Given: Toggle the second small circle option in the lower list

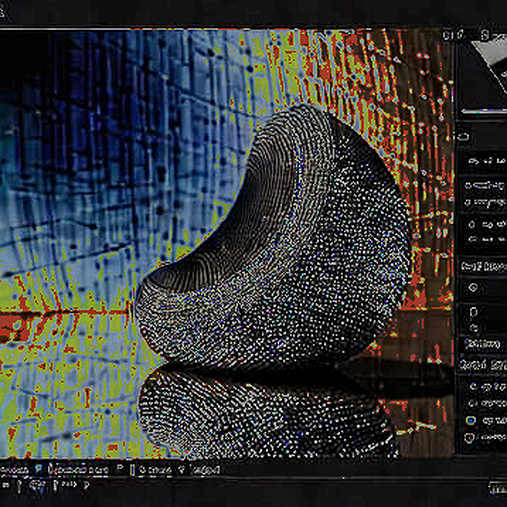Looking at the screenshot, I should coord(471,404).
